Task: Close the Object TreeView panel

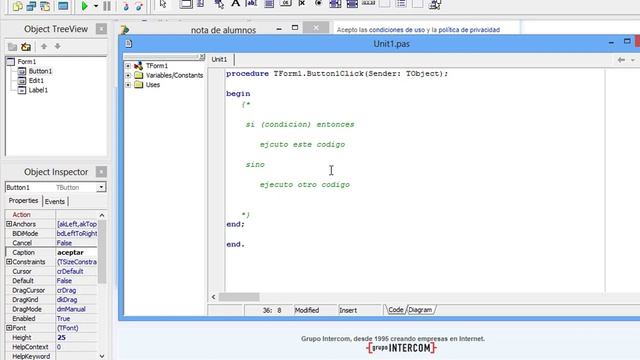Action: [101, 29]
